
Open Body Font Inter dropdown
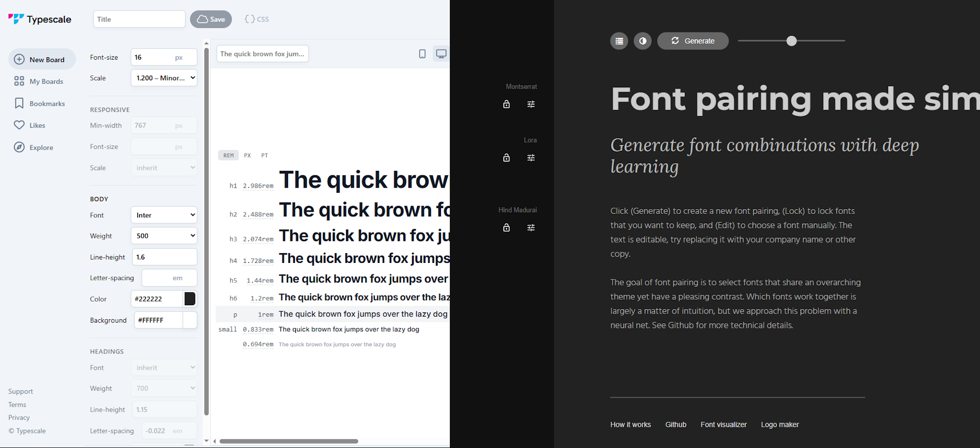pyautogui.click(x=164, y=215)
